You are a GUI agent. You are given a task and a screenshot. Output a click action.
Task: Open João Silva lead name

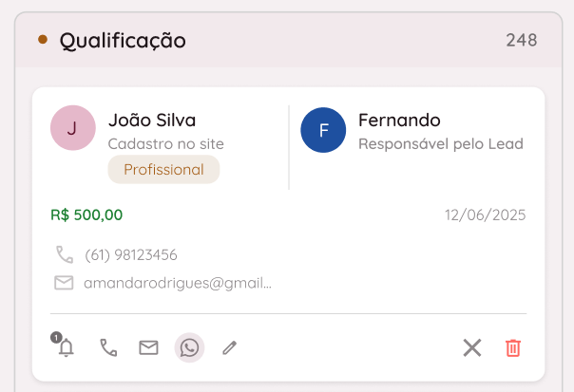(152, 120)
